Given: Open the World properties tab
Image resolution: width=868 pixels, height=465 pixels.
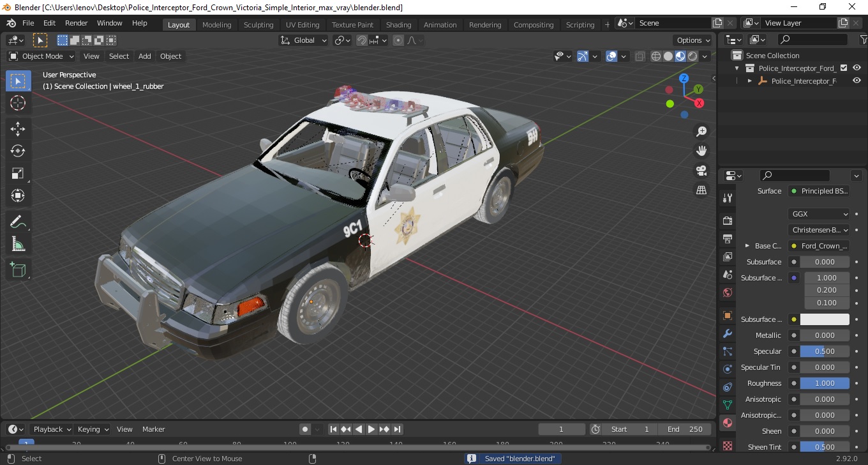Looking at the screenshot, I should pyautogui.click(x=727, y=293).
